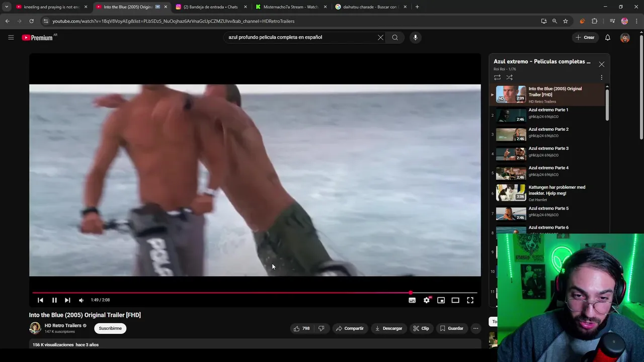Switch to theater mode
644x362 pixels.
(455, 300)
